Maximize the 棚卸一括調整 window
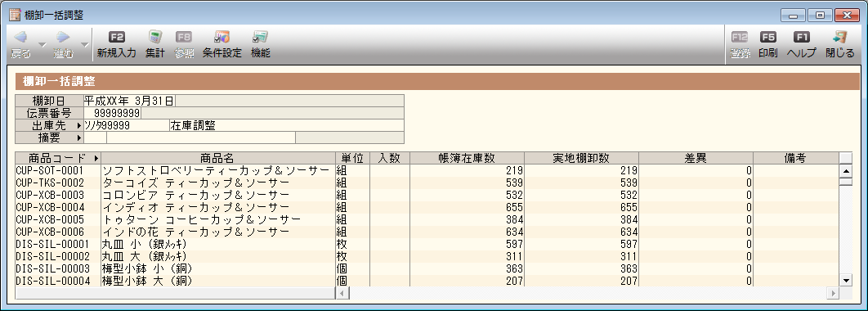The height and width of the screenshot is (311, 868). coord(821,16)
